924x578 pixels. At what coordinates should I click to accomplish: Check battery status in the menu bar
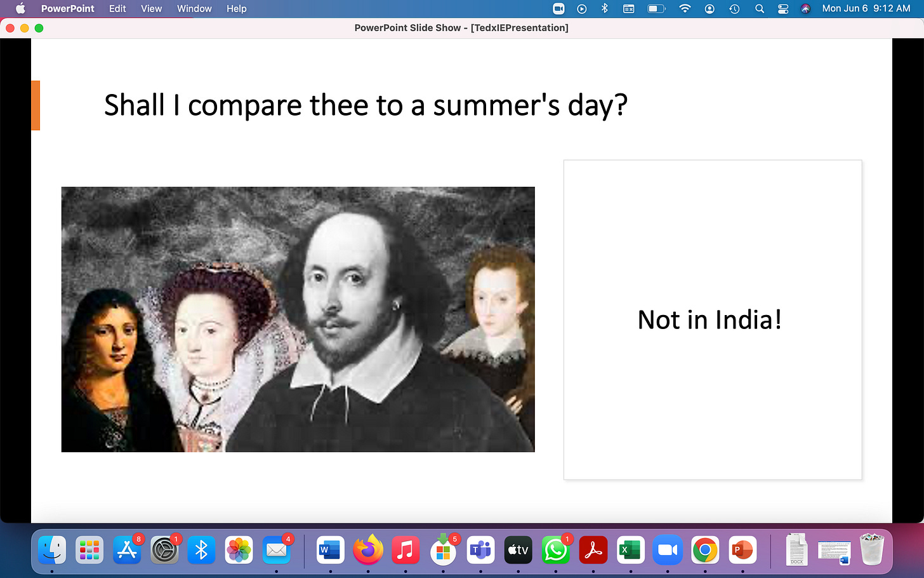[656, 8]
